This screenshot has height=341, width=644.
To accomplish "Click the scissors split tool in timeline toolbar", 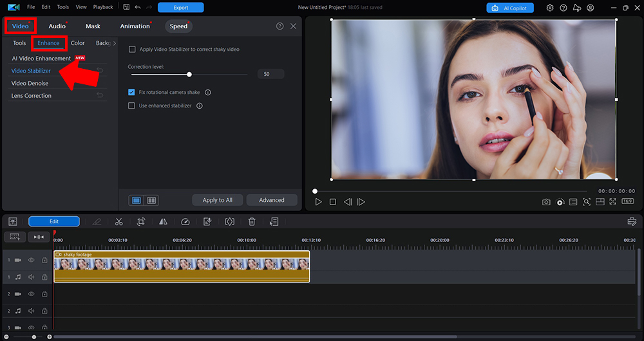I will pos(118,221).
